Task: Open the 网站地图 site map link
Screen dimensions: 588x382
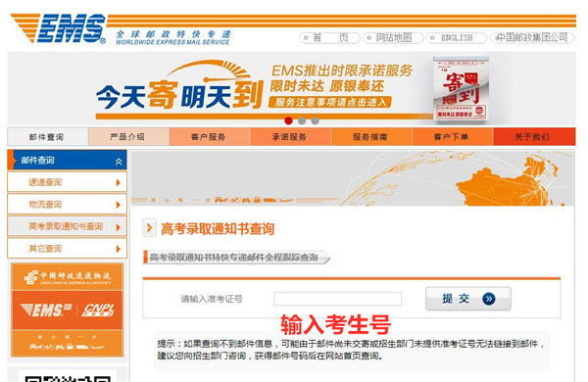Action: coord(393,38)
